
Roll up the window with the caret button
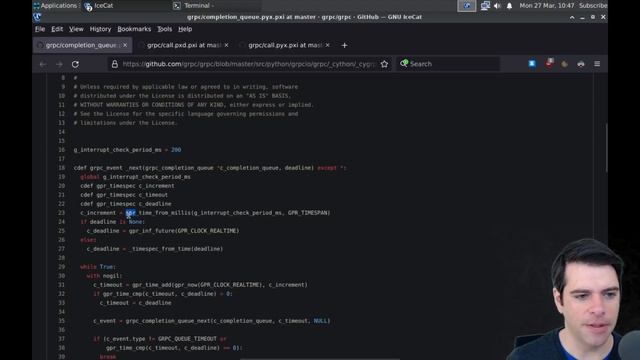click(x=572, y=17)
